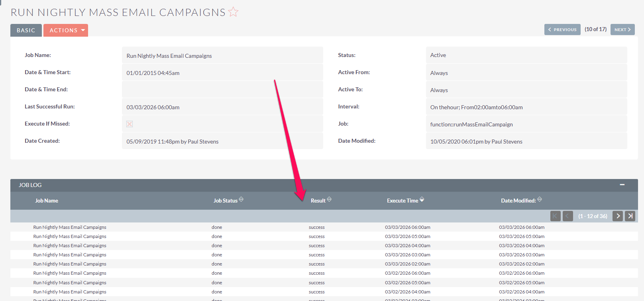
Task: Toggle the Execute If Missed checkbox
Action: 130,124
